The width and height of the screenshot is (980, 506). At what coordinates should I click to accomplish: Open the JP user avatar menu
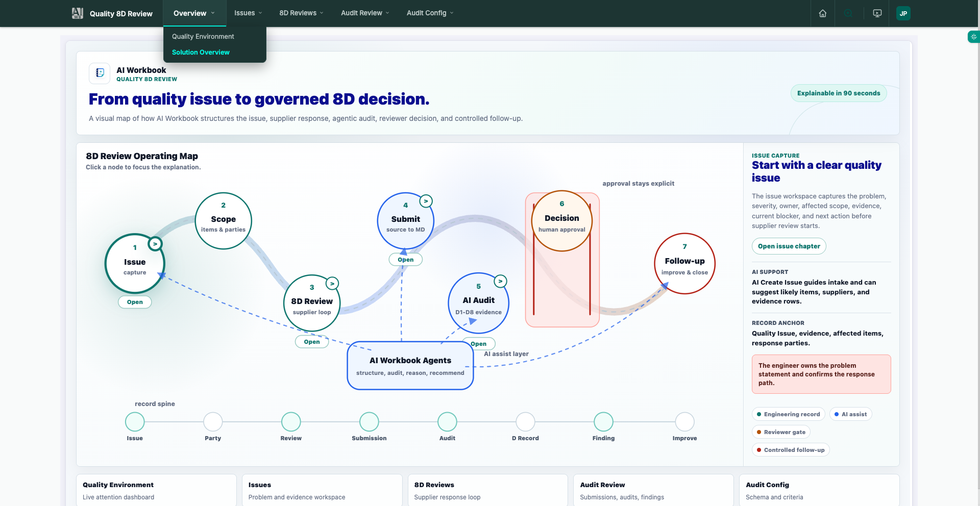click(903, 13)
